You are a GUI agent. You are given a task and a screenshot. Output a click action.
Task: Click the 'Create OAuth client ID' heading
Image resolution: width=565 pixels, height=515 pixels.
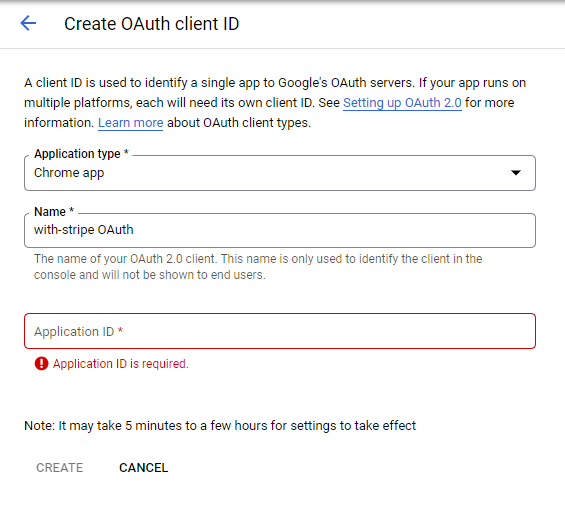tap(151, 24)
